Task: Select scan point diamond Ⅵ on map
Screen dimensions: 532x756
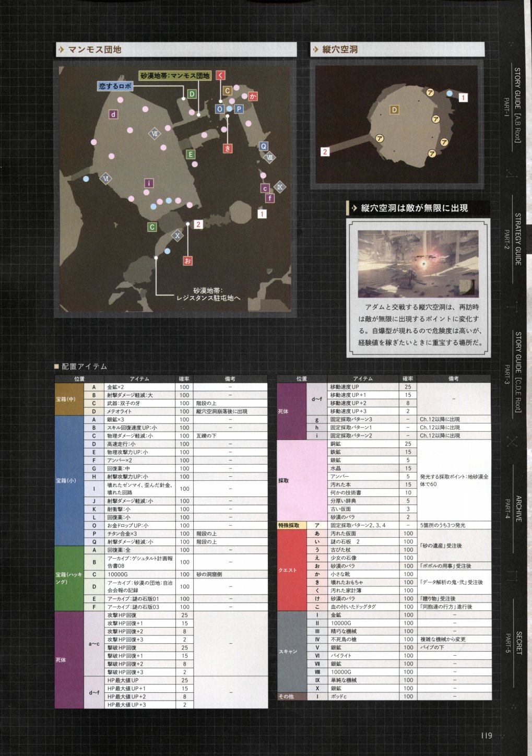Action: pyautogui.click(x=105, y=179)
